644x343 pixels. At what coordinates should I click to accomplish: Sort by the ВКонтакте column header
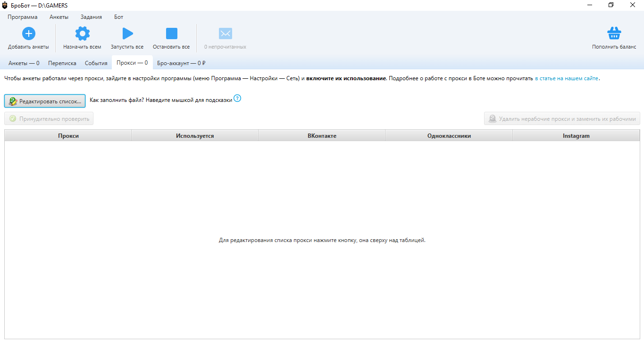[322, 135]
